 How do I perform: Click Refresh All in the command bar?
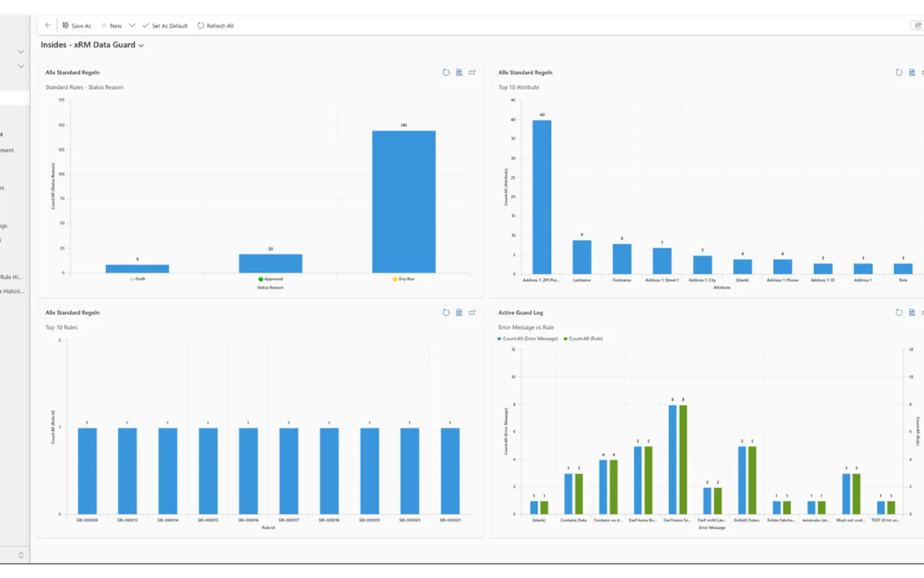pos(215,26)
